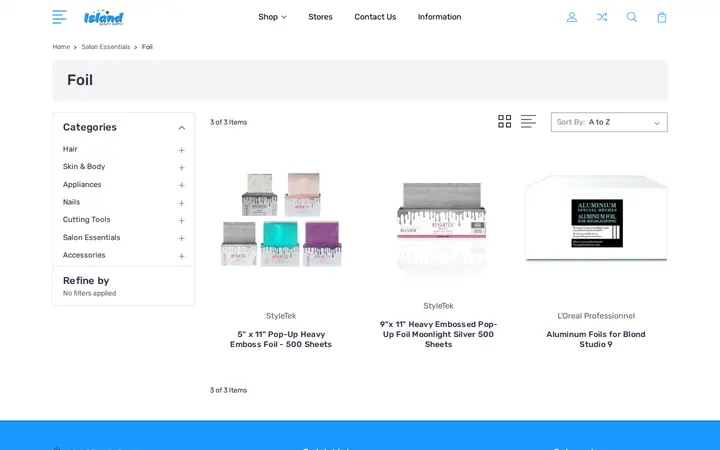
Task: Expand the Appliances category
Action: [x=181, y=185]
